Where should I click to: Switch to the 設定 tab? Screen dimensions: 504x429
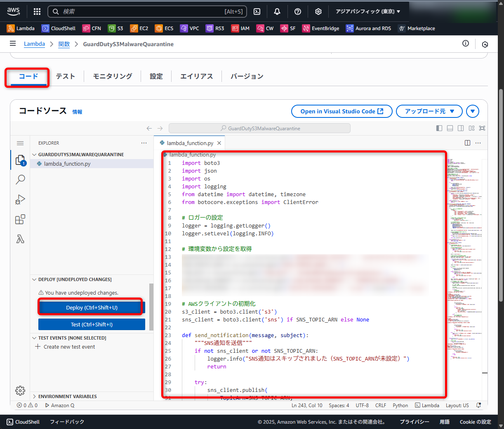pyautogui.click(x=156, y=76)
